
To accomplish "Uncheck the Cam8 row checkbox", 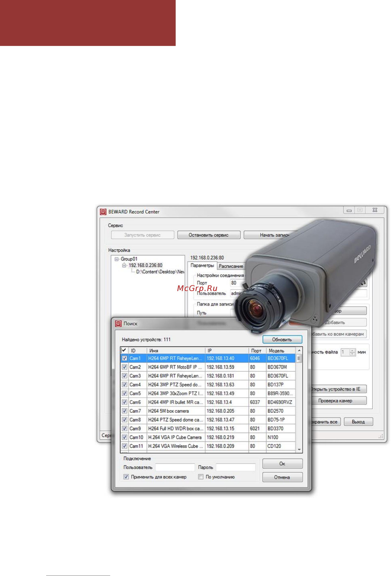I will click(124, 420).
